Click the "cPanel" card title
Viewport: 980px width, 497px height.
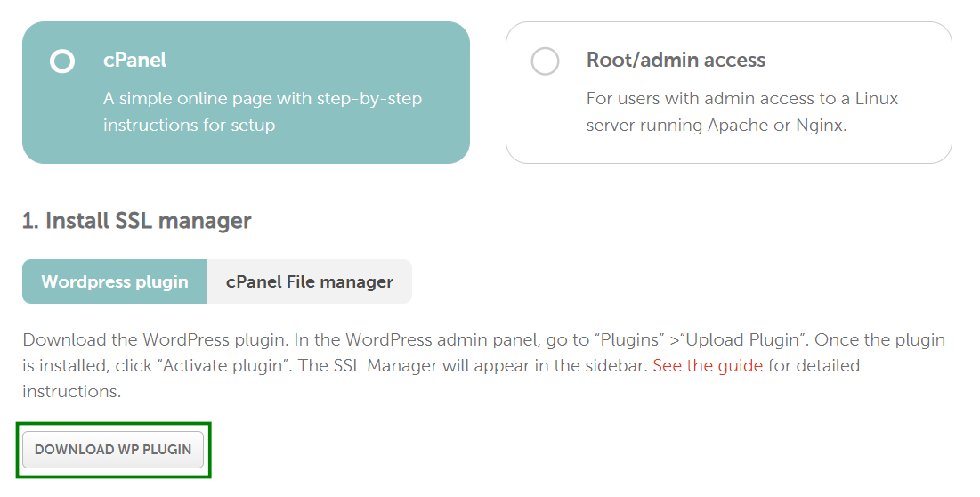click(x=134, y=61)
